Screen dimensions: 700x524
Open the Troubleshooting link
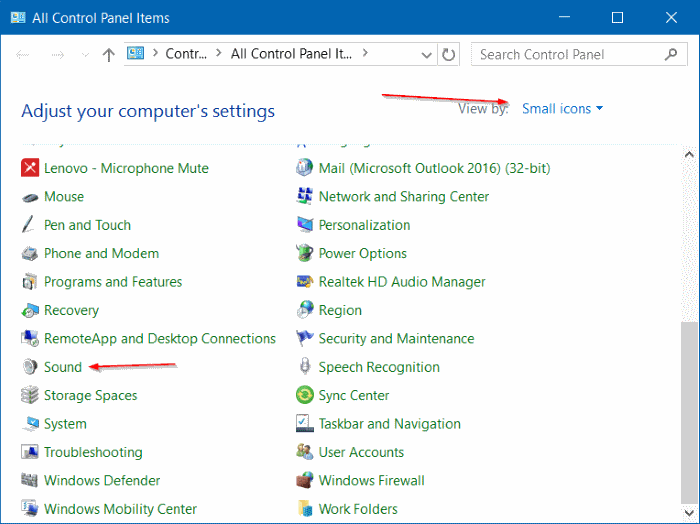click(x=93, y=453)
